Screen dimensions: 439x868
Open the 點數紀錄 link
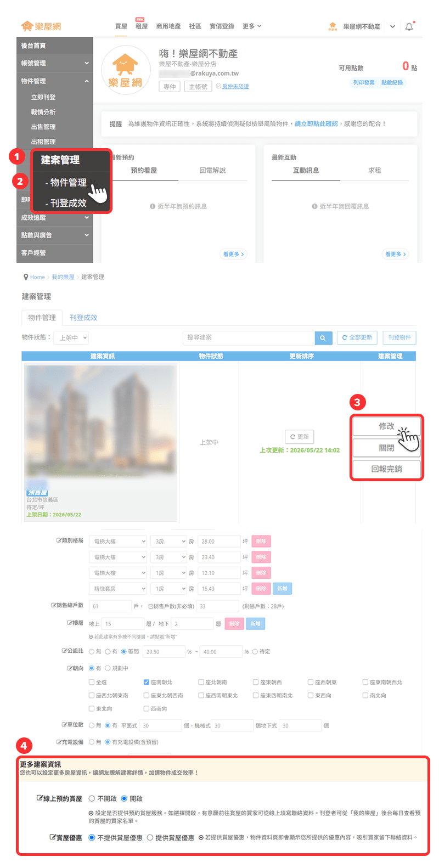(x=392, y=82)
